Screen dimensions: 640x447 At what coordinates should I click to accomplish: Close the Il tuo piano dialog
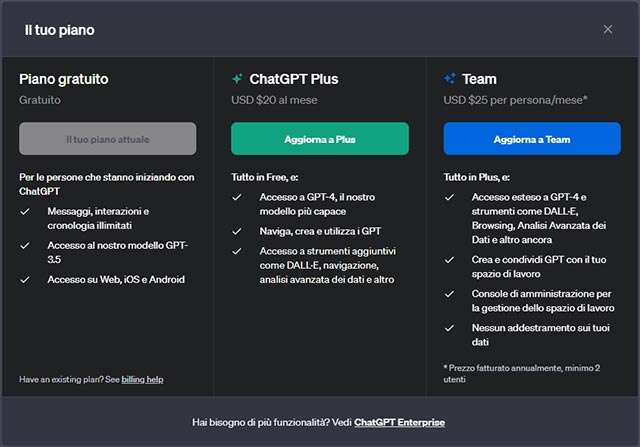point(607,29)
